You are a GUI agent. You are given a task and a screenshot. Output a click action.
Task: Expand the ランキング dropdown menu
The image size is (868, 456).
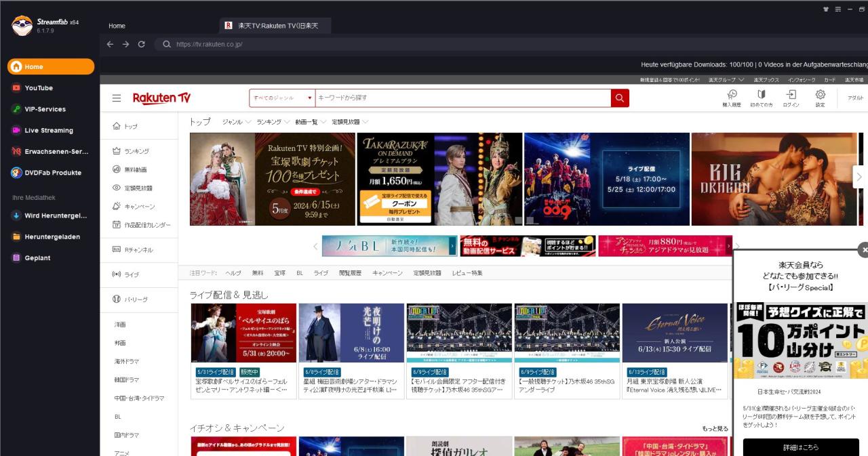point(273,122)
